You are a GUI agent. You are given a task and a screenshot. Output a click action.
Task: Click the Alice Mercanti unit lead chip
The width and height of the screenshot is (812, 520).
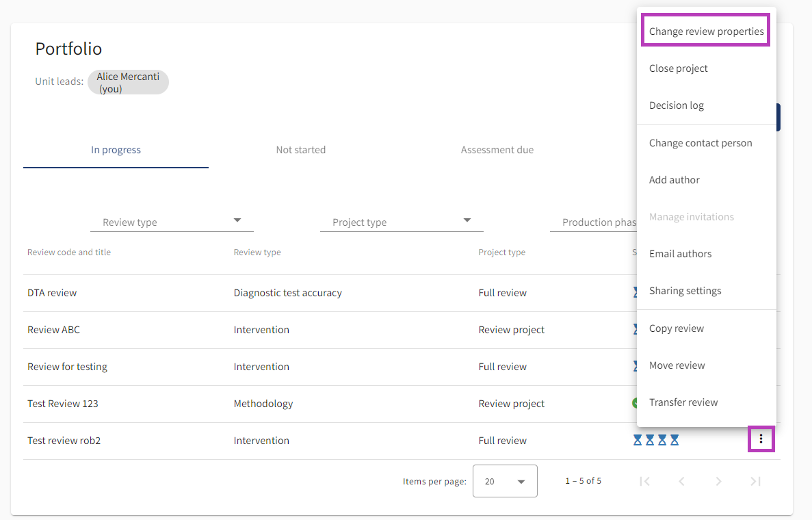[x=128, y=82]
